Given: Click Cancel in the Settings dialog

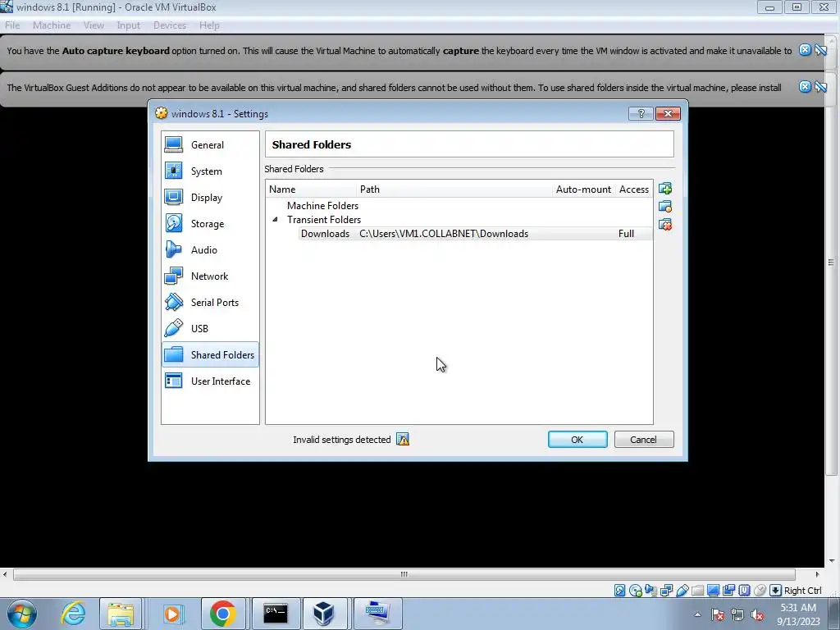Looking at the screenshot, I should [x=644, y=440].
